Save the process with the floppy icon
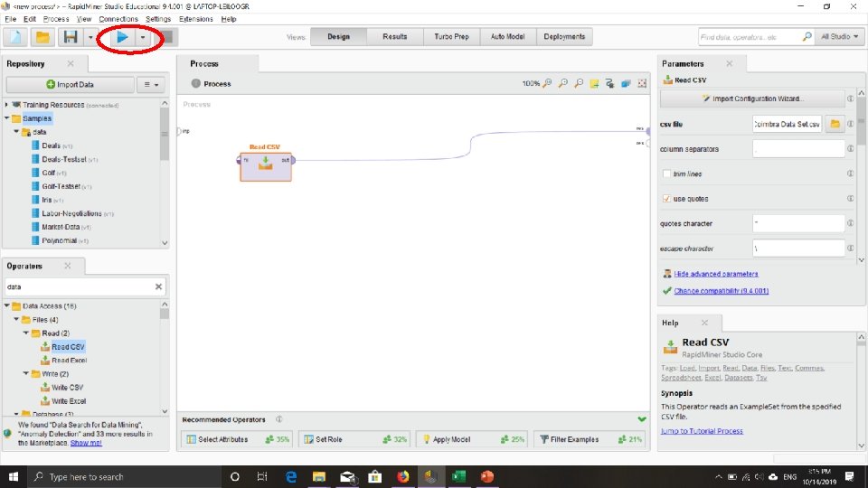The width and height of the screenshot is (868, 488). point(71,37)
